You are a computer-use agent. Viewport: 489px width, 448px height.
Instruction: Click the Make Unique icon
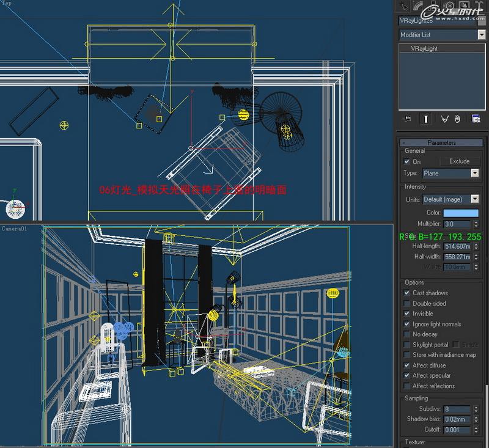444,119
